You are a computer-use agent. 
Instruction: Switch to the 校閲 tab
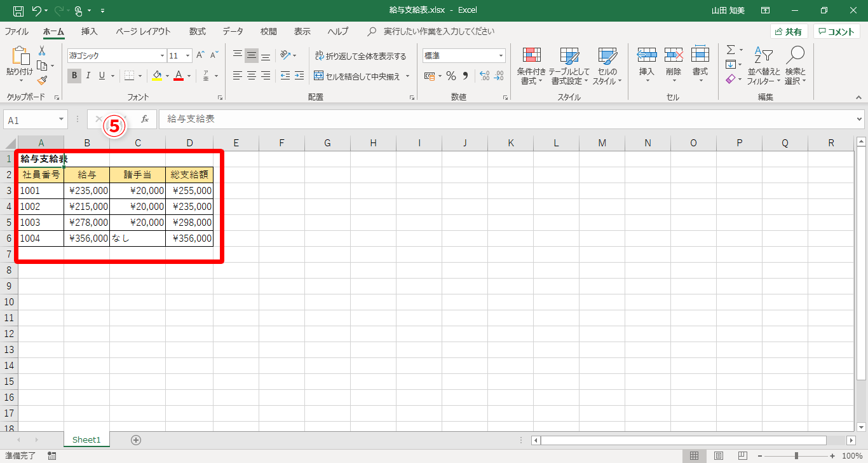coord(269,31)
